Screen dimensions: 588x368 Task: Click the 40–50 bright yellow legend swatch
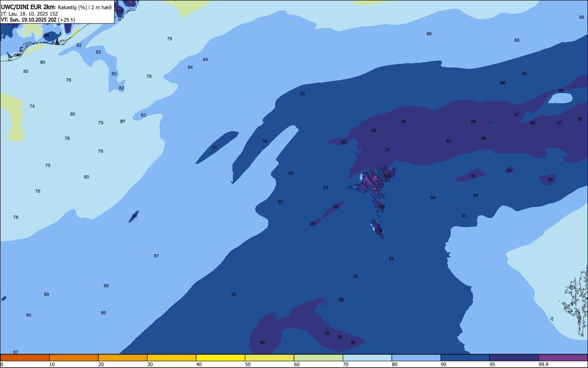220,357
